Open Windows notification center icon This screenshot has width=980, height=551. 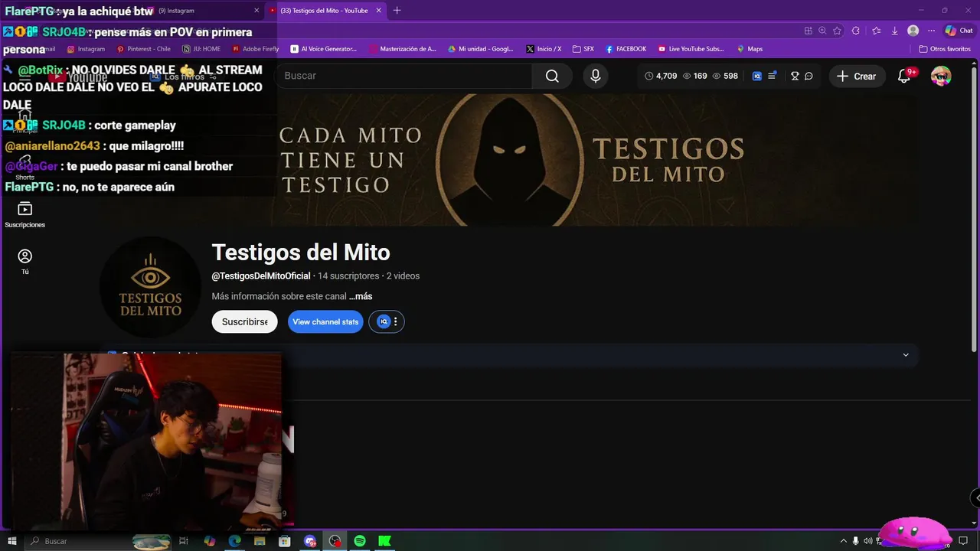pos(963,541)
